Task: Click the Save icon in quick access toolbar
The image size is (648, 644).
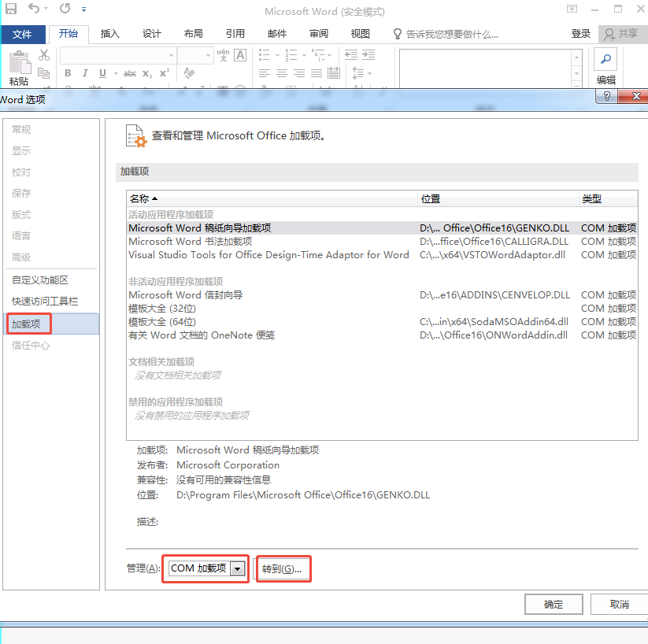Action: coord(11,9)
